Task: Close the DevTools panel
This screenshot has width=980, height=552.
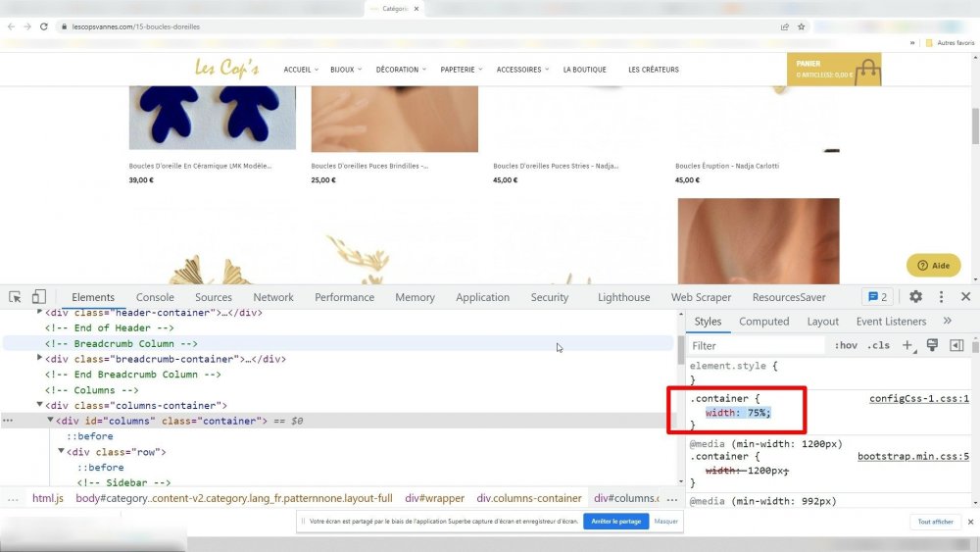Action: (x=965, y=297)
